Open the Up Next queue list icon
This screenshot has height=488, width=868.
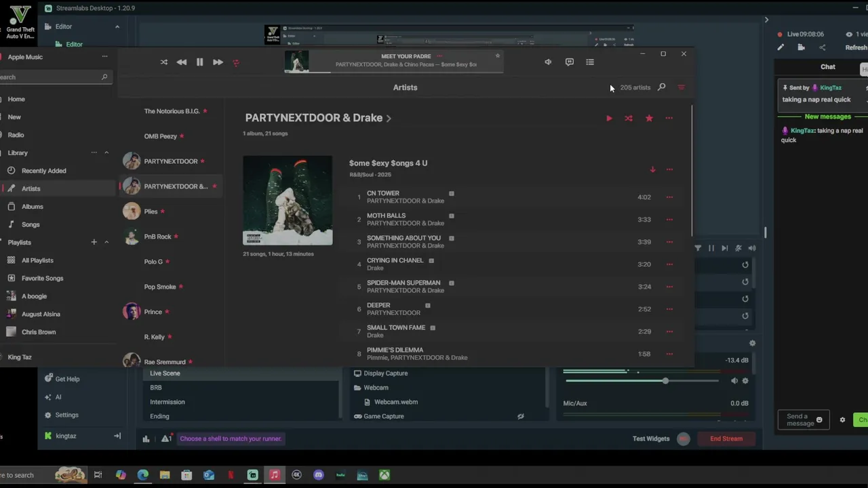click(x=590, y=62)
